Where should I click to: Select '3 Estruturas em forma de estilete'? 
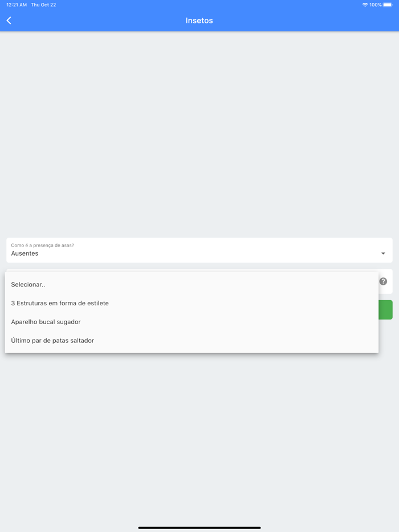point(60,303)
